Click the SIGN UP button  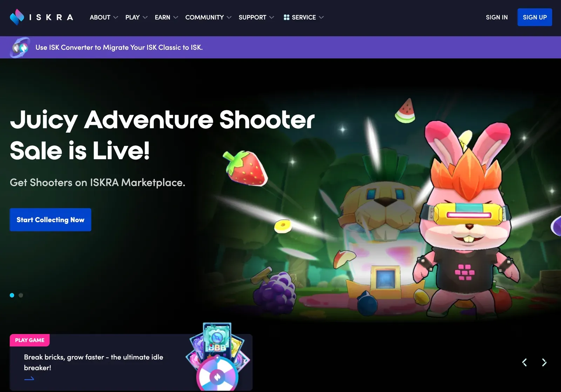535,17
